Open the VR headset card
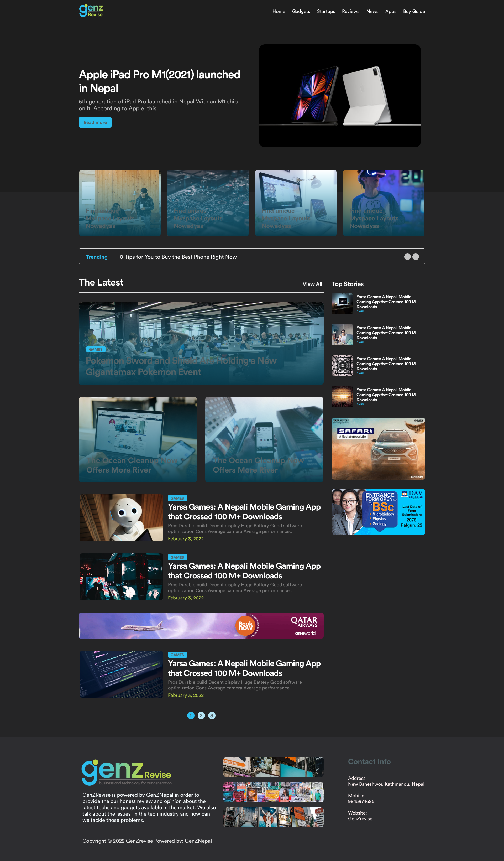Image resolution: width=504 pixels, height=861 pixels. [x=384, y=203]
